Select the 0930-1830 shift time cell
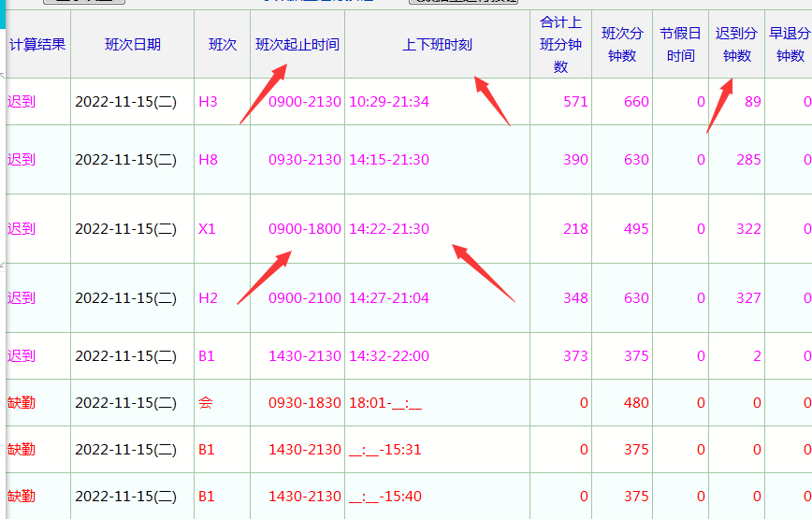Screen dimensions: 812x519 coord(304,402)
